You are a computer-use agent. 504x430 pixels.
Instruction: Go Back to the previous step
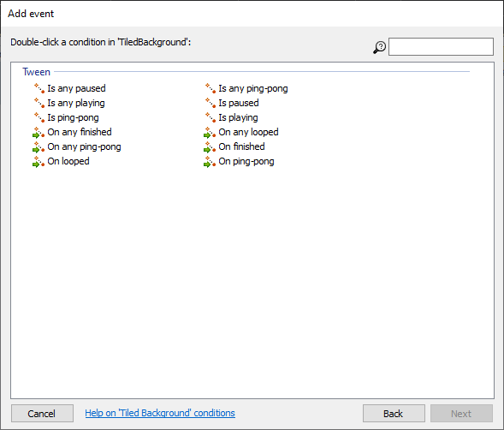394,413
